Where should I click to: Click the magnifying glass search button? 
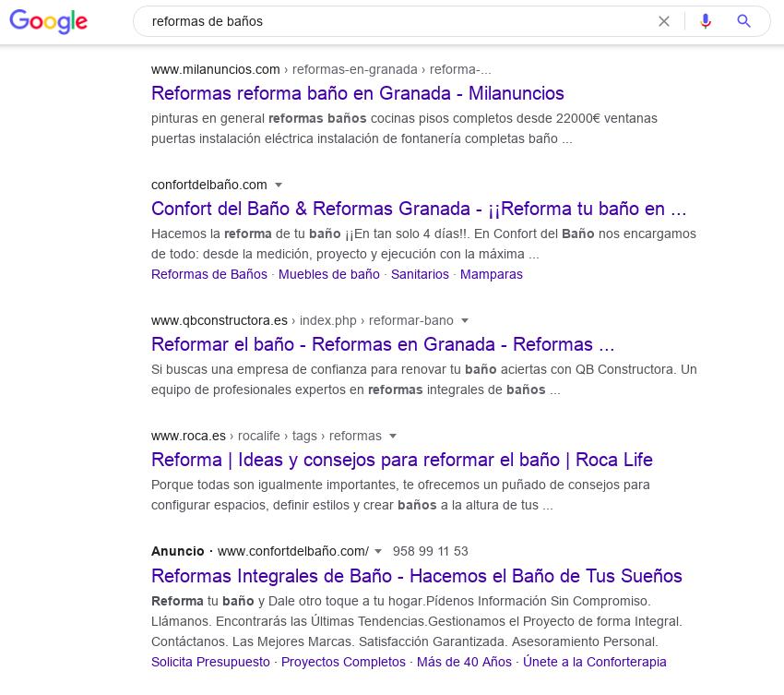[744, 21]
